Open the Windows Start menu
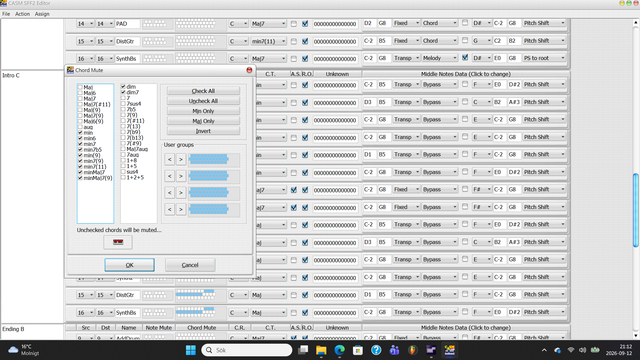This screenshot has width=640, height=360. pyautogui.click(x=191, y=350)
